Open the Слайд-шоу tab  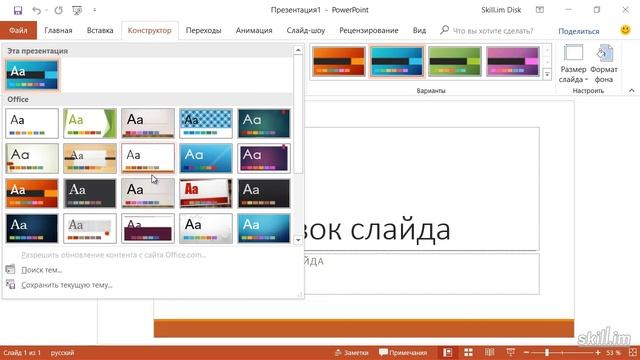pos(306,31)
